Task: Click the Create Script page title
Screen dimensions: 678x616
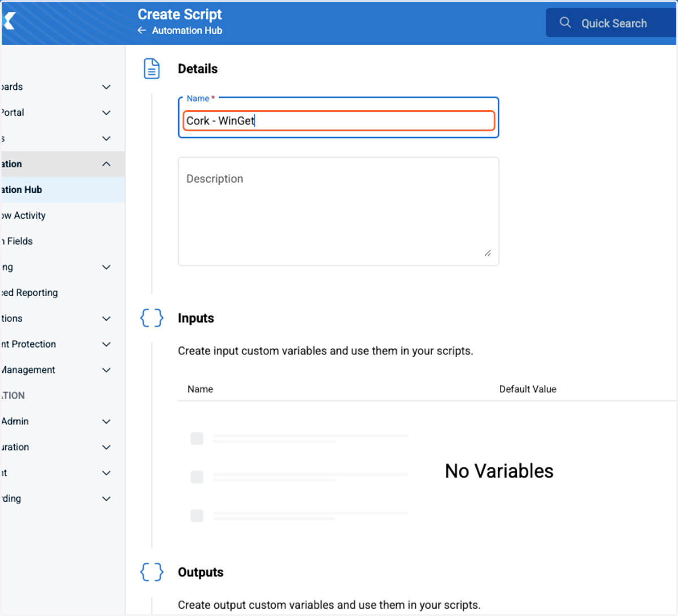Action: pyautogui.click(x=180, y=14)
